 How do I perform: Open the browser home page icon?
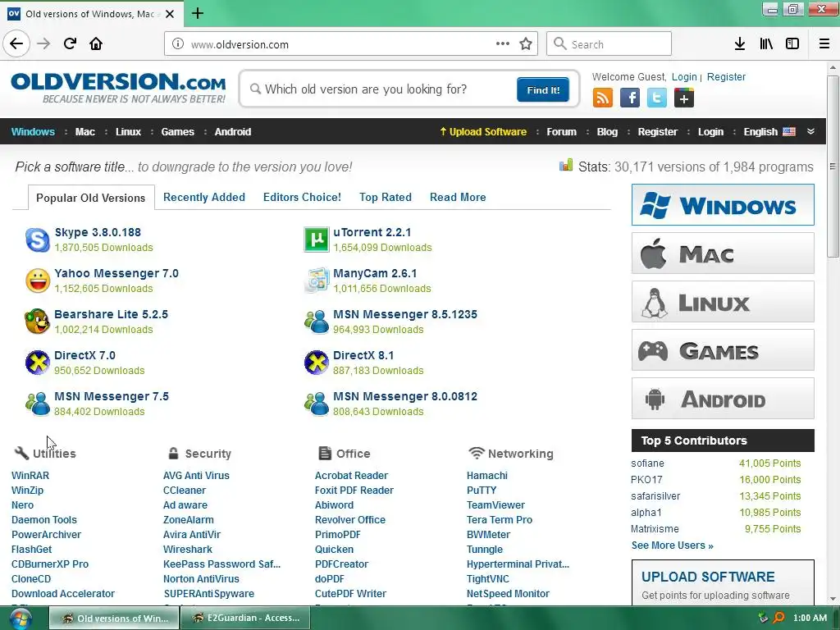tap(96, 43)
